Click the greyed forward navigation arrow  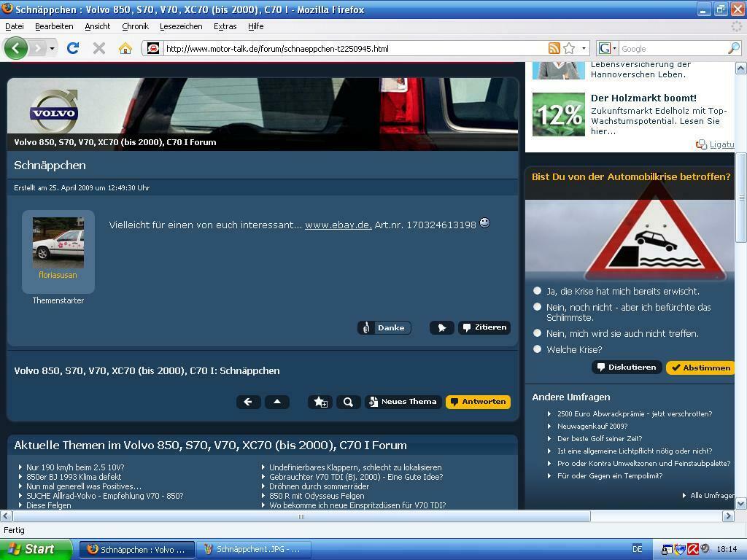pos(38,48)
